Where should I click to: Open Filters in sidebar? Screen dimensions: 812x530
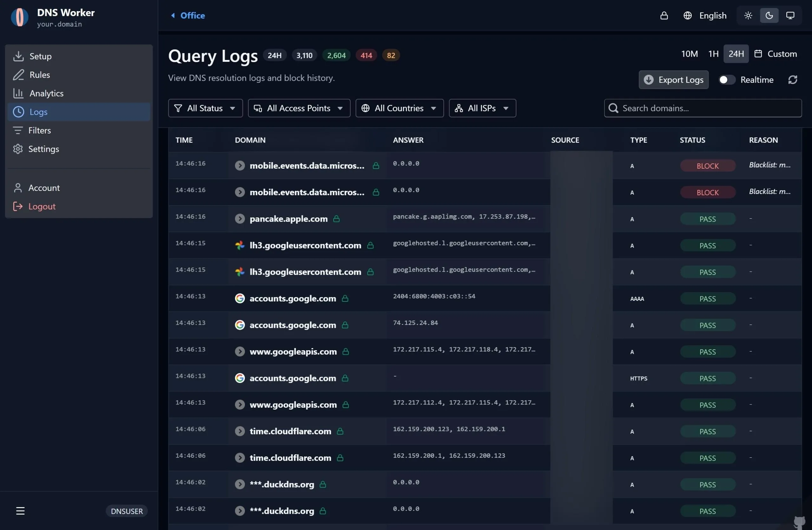click(79, 130)
